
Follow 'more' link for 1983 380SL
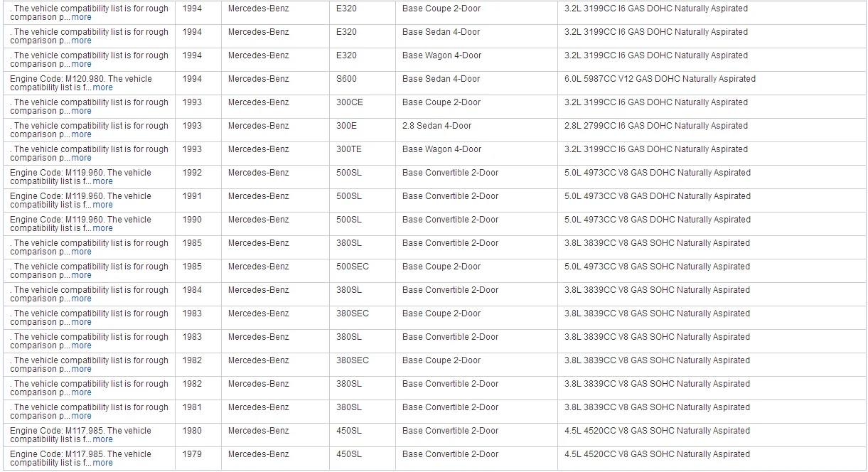tap(81, 345)
